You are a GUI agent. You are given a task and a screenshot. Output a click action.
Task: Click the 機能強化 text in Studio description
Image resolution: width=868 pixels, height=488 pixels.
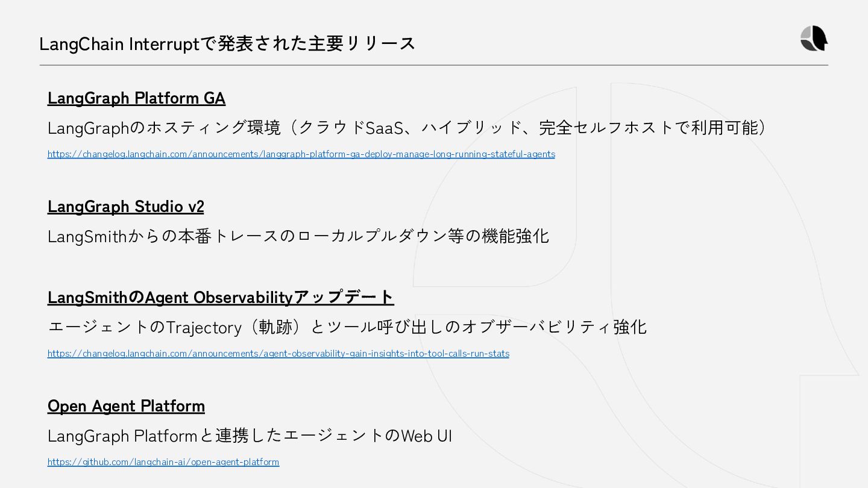click(x=515, y=236)
